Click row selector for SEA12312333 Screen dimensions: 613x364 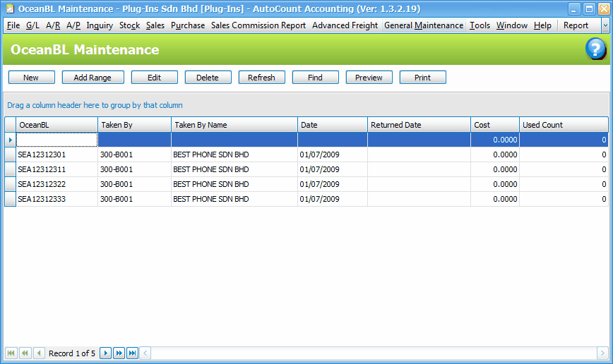10,199
